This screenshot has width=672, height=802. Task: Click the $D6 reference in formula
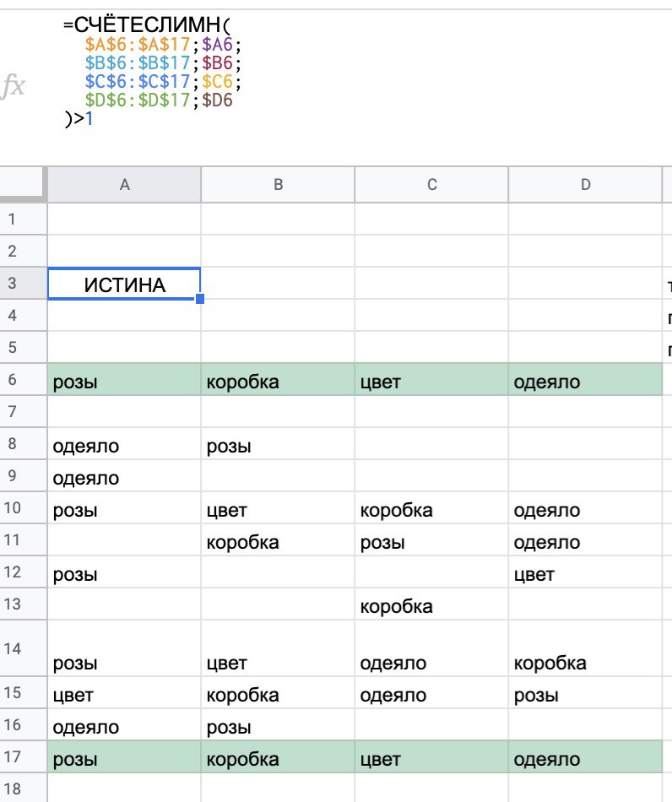point(217,100)
